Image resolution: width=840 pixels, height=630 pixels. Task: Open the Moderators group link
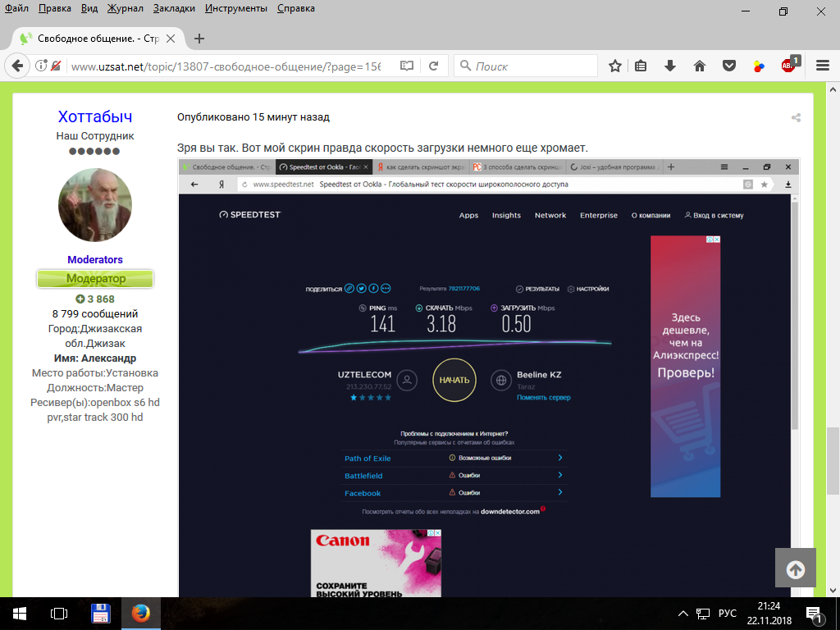[x=95, y=260]
